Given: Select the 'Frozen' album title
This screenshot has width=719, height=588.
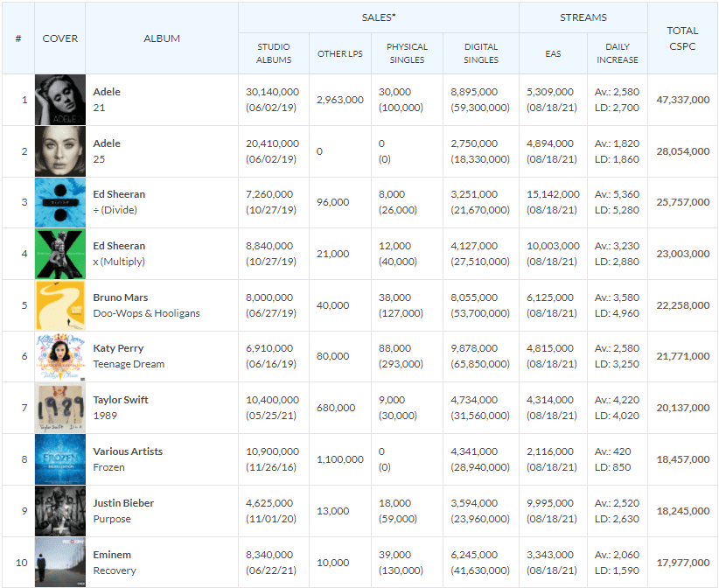Looking at the screenshot, I should click(x=108, y=467).
